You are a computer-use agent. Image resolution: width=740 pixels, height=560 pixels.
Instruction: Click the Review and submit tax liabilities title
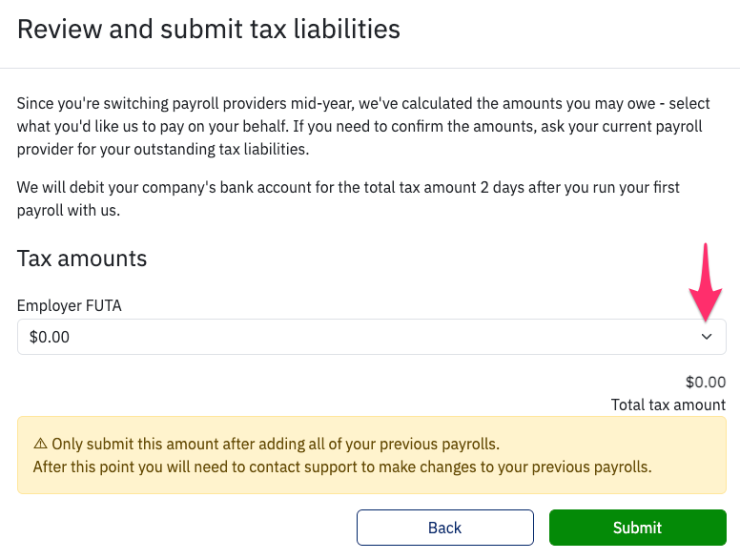point(209,29)
